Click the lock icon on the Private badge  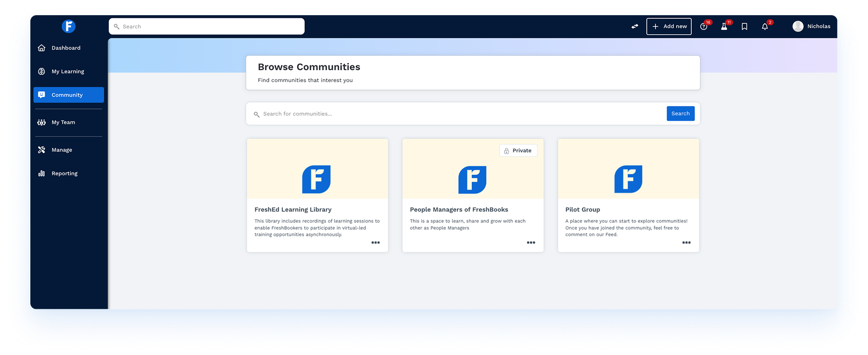507,151
